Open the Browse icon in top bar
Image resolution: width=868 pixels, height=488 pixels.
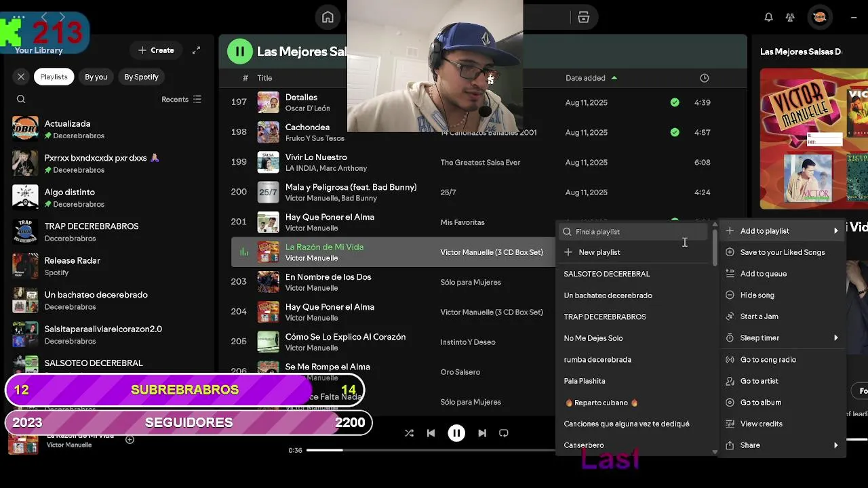click(583, 18)
